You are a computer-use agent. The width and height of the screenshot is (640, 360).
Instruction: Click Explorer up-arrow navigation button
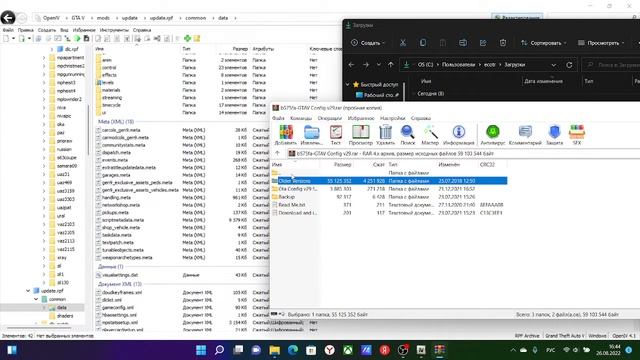(391, 65)
